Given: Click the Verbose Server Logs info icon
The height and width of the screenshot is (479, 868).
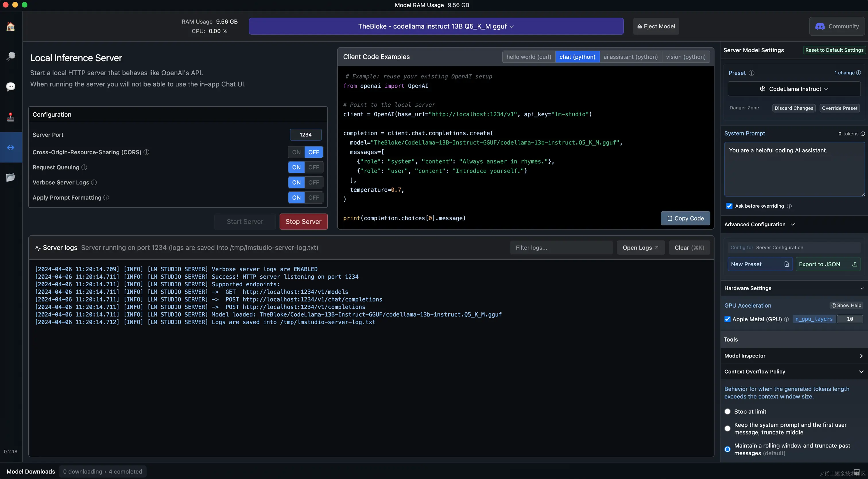Looking at the screenshot, I should click(94, 182).
